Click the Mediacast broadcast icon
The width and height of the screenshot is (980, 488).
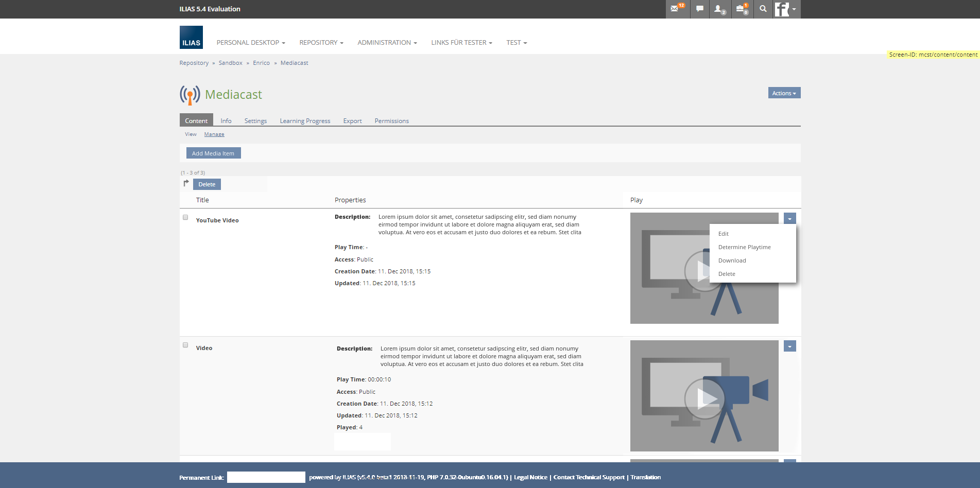point(190,95)
